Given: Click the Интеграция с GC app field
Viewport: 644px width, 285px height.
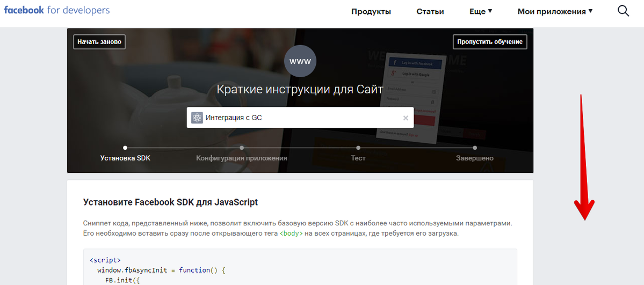Looking at the screenshot, I should click(300, 118).
